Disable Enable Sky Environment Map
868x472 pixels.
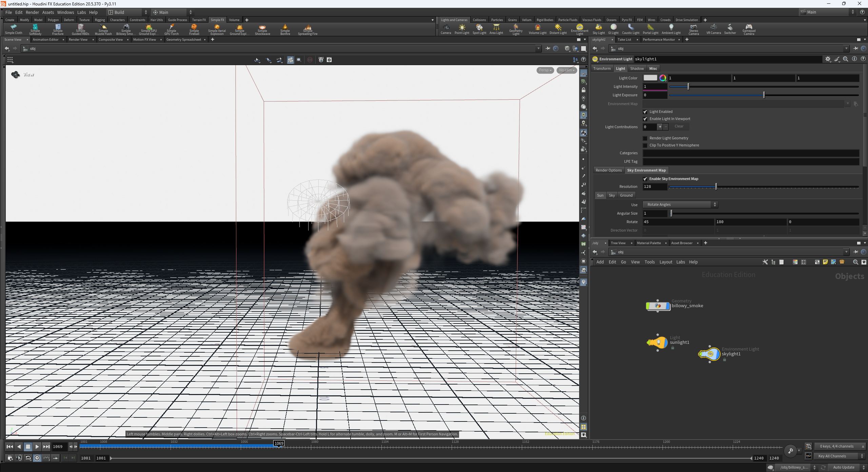[x=645, y=179]
